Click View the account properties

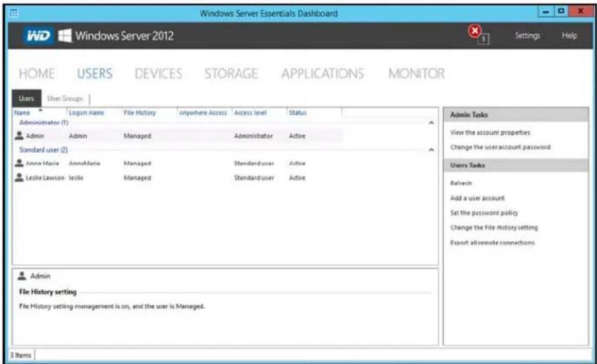click(490, 132)
